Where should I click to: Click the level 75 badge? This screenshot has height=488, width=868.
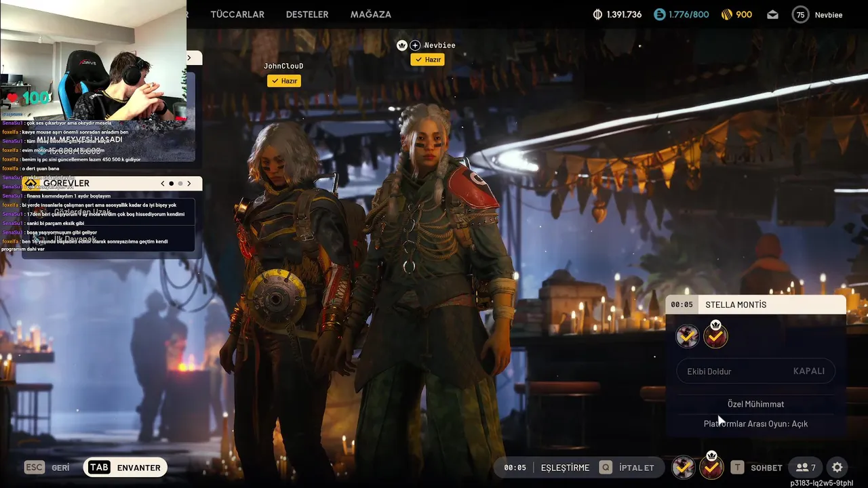click(801, 14)
